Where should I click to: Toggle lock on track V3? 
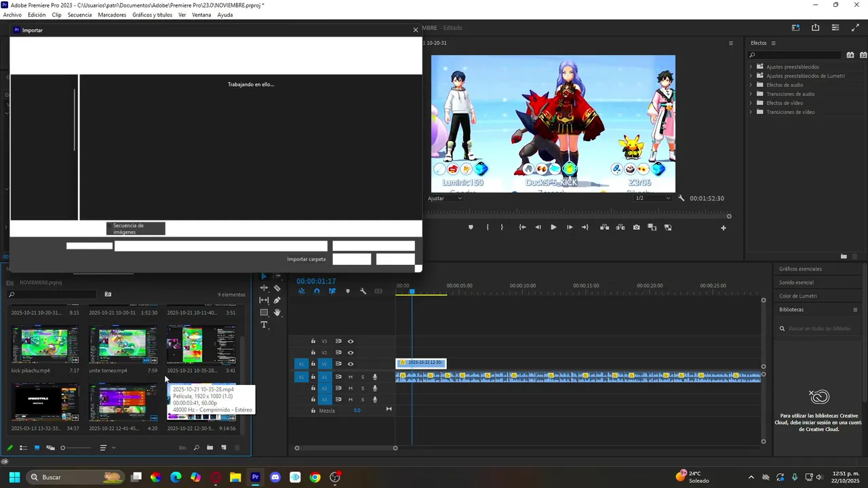click(x=313, y=342)
